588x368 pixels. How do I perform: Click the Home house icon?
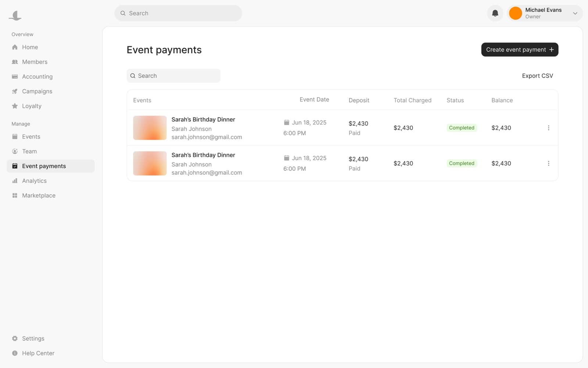point(15,47)
